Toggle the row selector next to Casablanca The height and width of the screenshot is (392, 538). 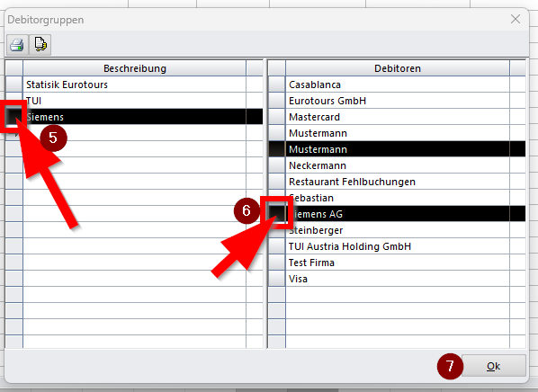click(276, 85)
